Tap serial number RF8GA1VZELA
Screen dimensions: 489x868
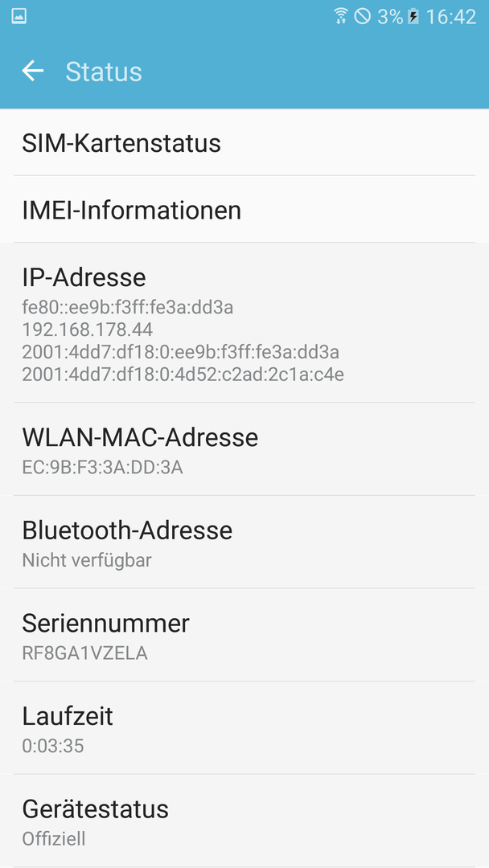(84, 653)
